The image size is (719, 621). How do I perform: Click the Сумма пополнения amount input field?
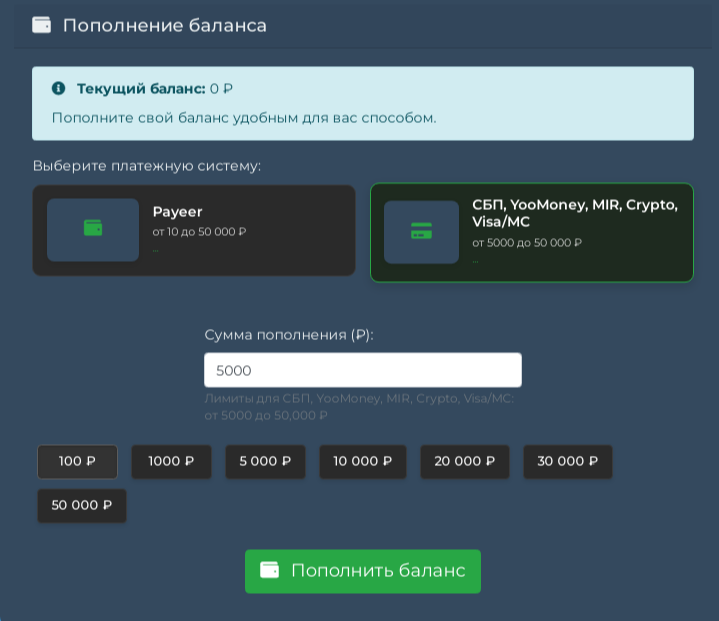(362, 370)
